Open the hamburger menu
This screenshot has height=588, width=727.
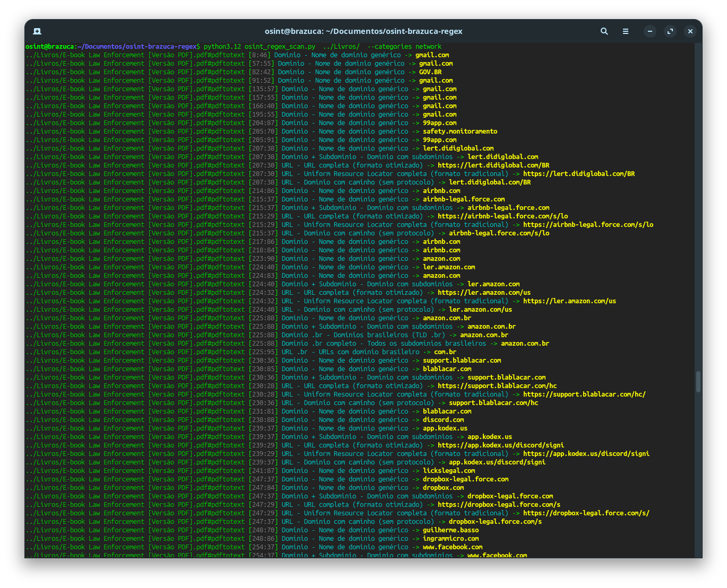pyautogui.click(x=626, y=31)
